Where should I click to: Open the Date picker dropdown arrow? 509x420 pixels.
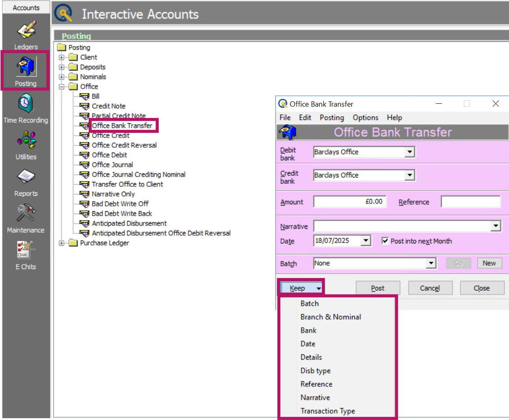click(366, 241)
